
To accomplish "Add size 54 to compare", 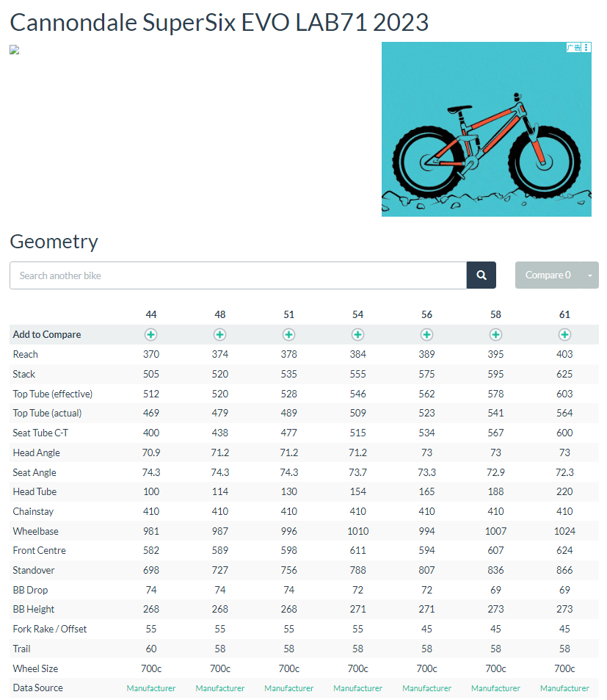I will [357, 334].
